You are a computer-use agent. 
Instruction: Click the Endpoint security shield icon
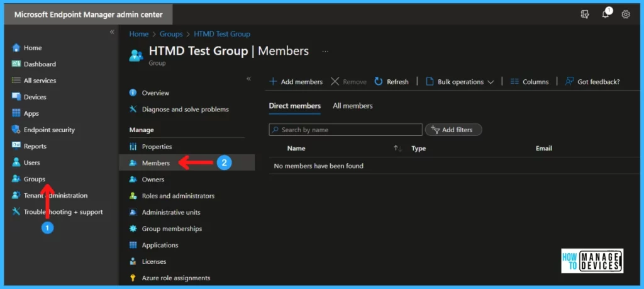point(16,130)
